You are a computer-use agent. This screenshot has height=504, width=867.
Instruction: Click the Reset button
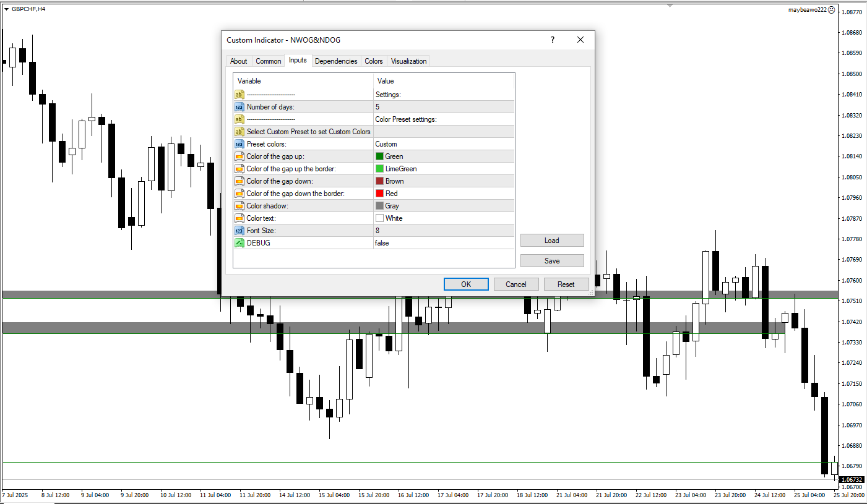[x=566, y=284]
